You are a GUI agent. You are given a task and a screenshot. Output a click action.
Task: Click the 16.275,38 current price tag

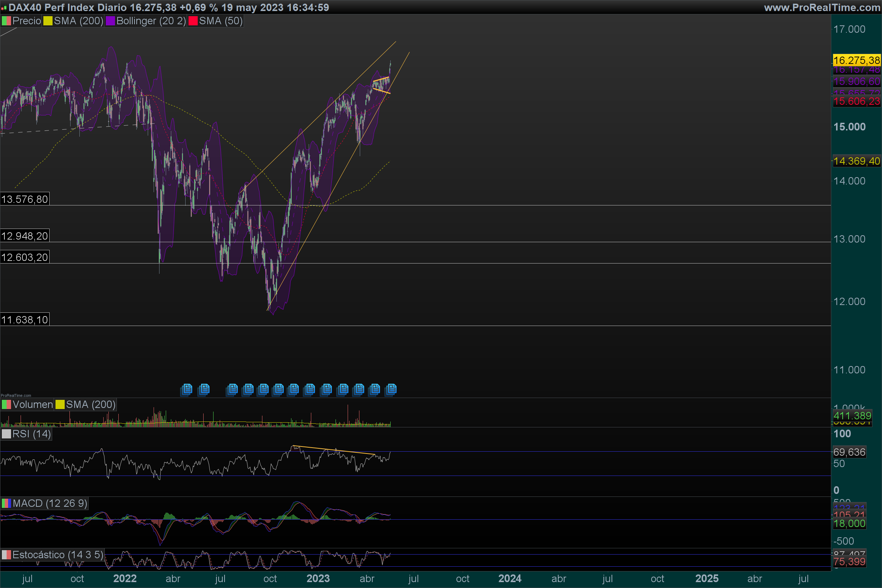click(x=856, y=60)
